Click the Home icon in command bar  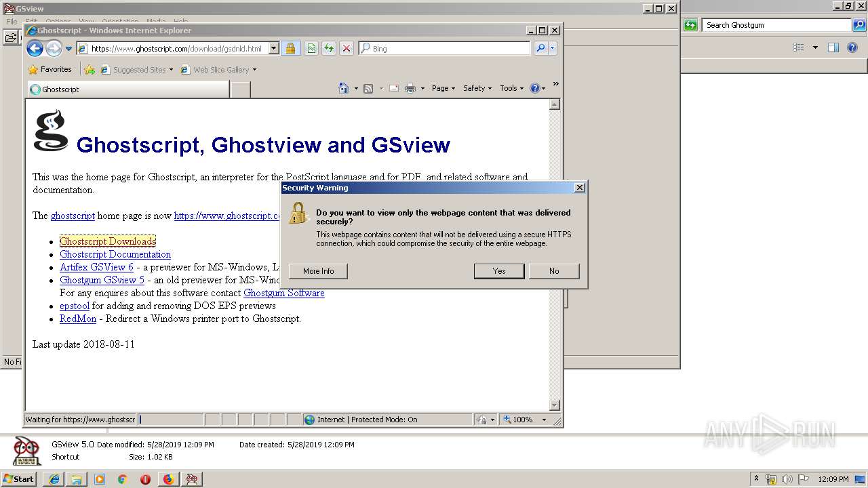coord(344,88)
